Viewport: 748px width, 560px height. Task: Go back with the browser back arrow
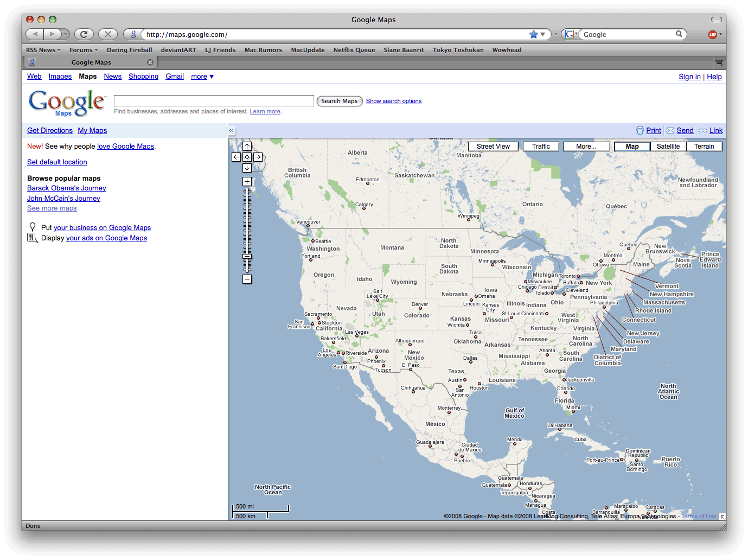[35, 34]
